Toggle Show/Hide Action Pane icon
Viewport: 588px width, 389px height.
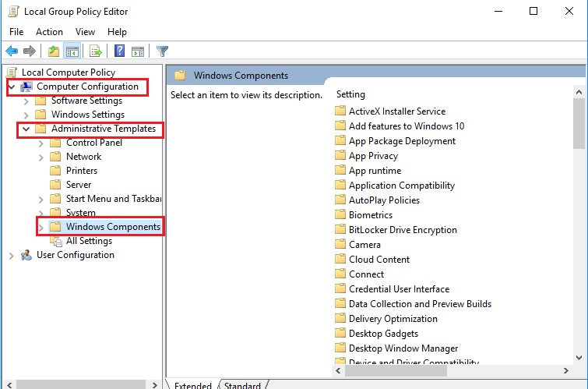[x=138, y=51]
